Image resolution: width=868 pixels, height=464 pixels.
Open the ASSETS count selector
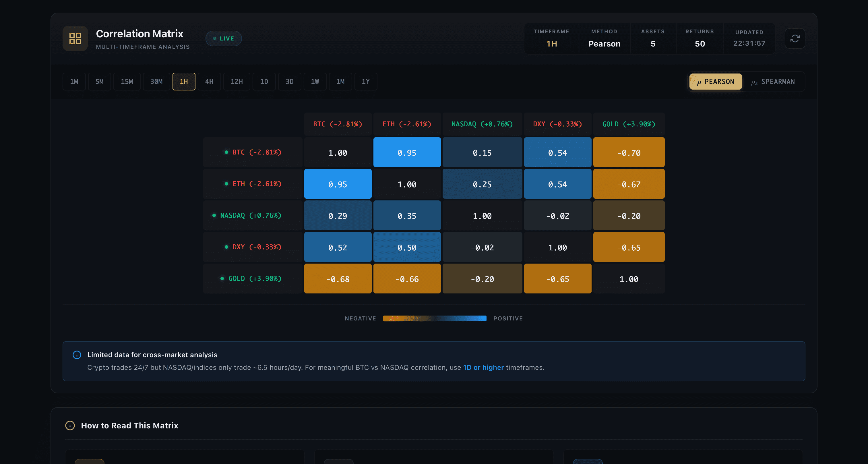click(x=653, y=38)
